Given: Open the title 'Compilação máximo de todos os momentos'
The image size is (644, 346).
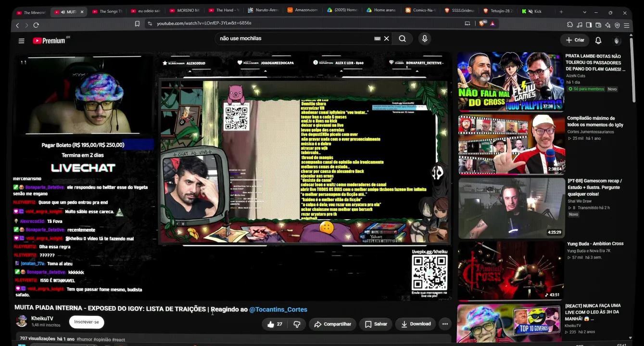Looking at the screenshot, I should 595,122.
